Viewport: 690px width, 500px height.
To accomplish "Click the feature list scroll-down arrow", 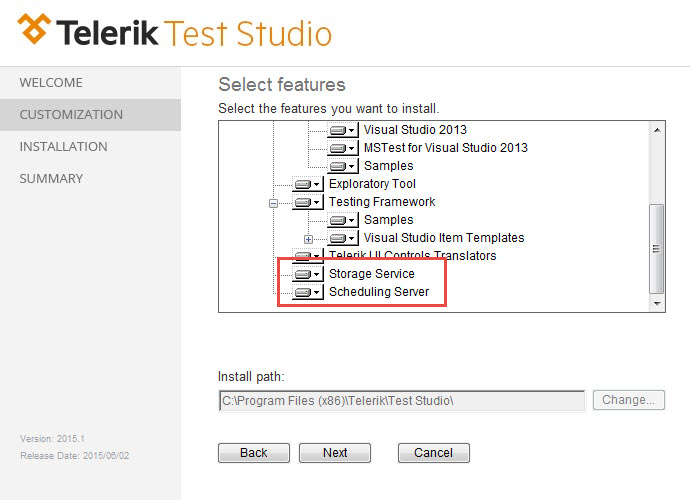I will tap(657, 302).
